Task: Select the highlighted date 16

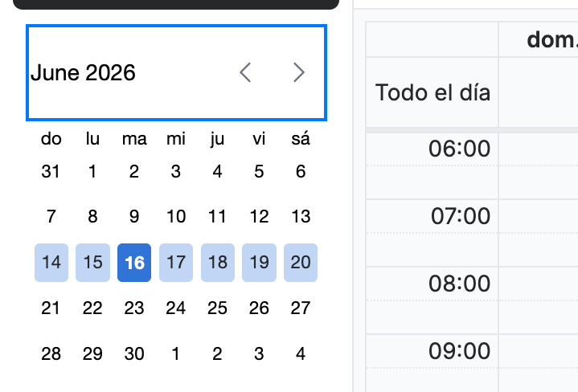Action: click(134, 263)
